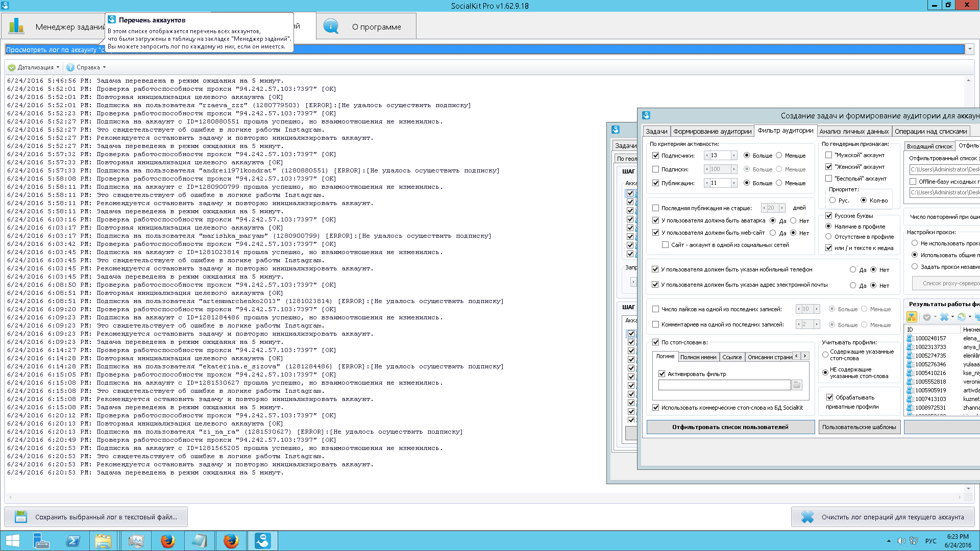The image size is (980, 551).
Task: Open the account log dropdown arrow
Action: pos(970,49)
